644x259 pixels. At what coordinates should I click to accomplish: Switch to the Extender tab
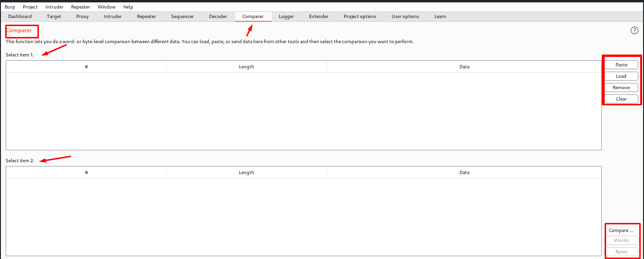[319, 17]
